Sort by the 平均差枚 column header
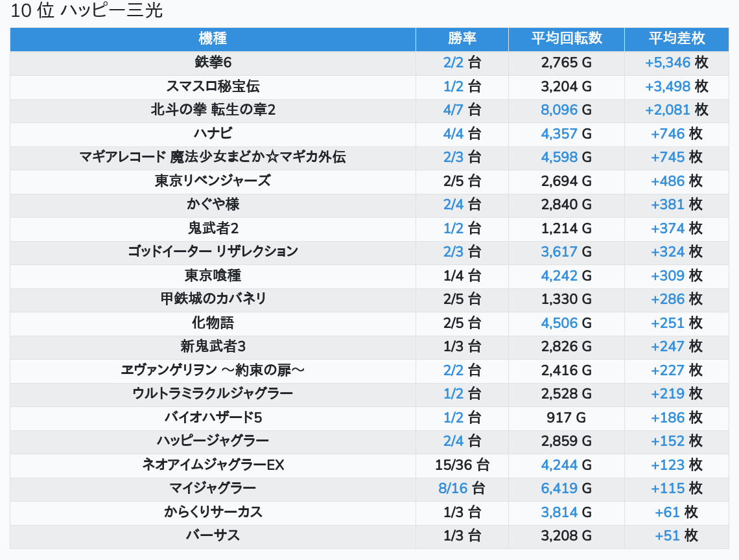The width and height of the screenshot is (739, 560). point(676,39)
